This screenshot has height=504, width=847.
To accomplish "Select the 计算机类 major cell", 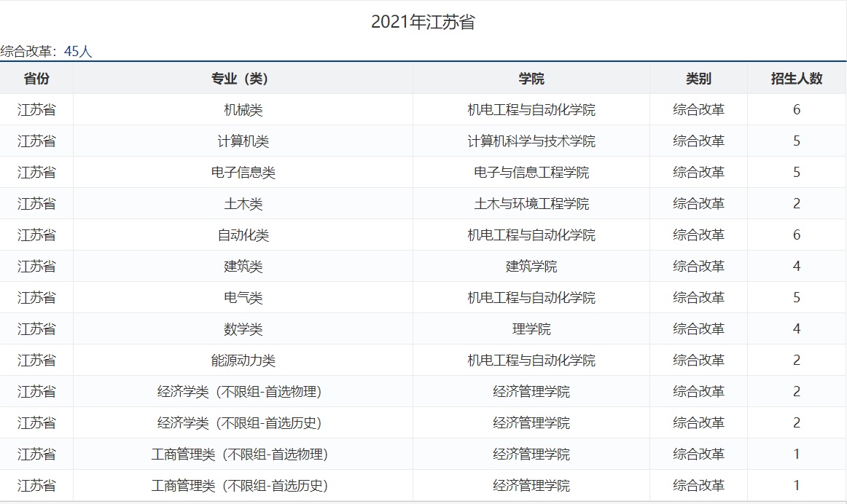I will 243,141.
